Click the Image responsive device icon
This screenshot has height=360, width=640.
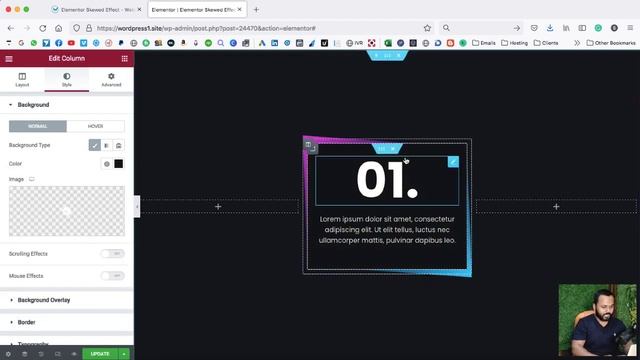(32, 179)
